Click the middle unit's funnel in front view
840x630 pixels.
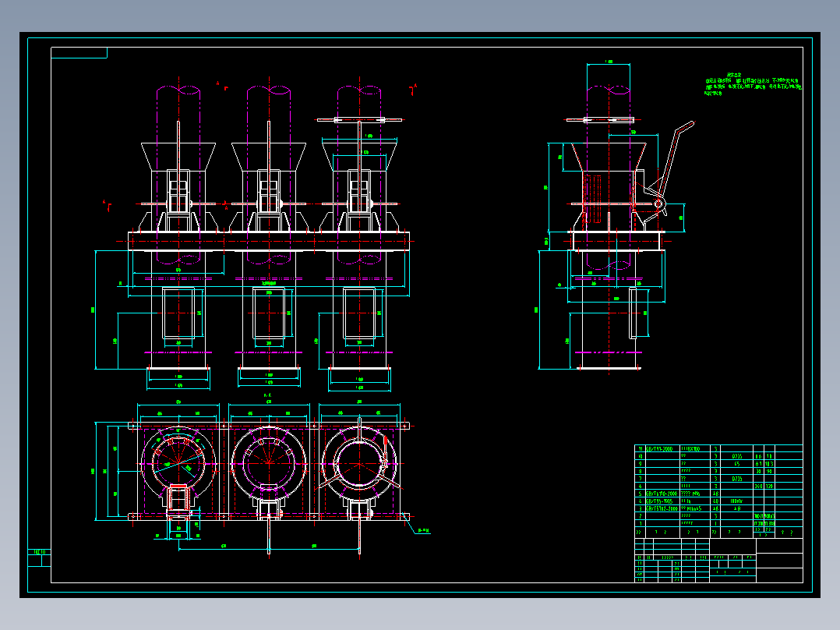(269, 157)
